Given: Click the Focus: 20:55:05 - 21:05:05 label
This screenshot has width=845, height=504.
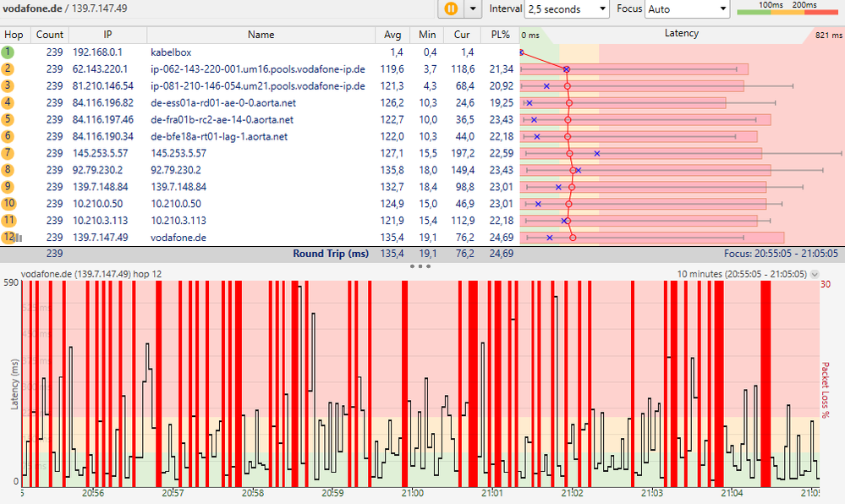Looking at the screenshot, I should [781, 254].
